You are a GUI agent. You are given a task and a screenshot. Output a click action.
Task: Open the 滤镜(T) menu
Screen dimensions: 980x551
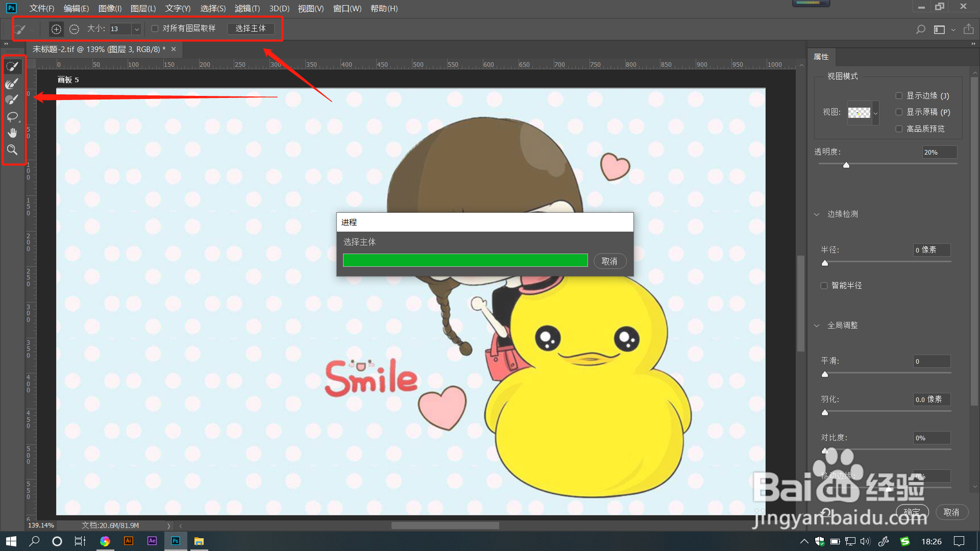coord(247,8)
